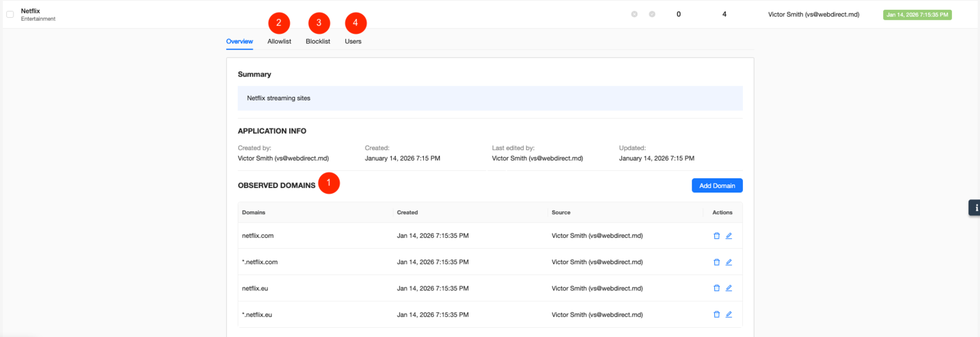Click the Entertainment category label

click(x=38, y=19)
